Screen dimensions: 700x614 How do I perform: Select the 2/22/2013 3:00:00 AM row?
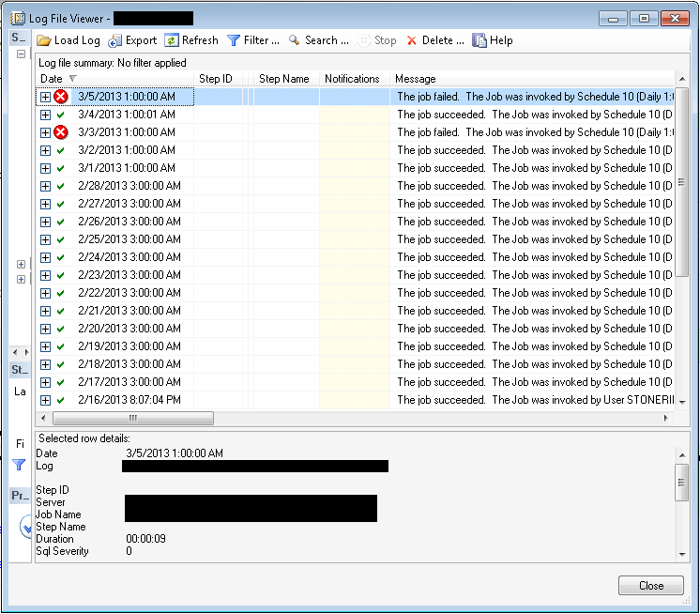pos(355,293)
